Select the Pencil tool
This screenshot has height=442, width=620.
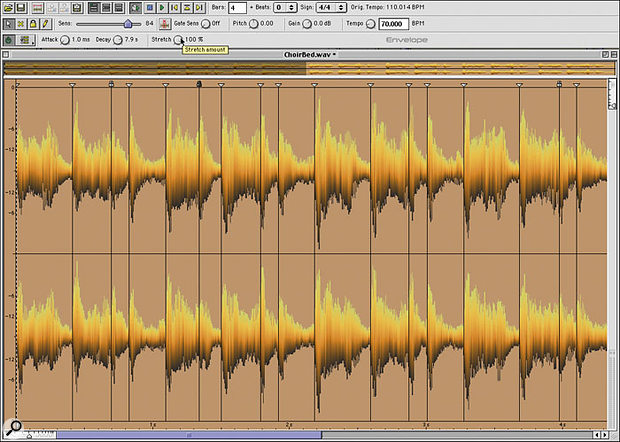point(45,24)
